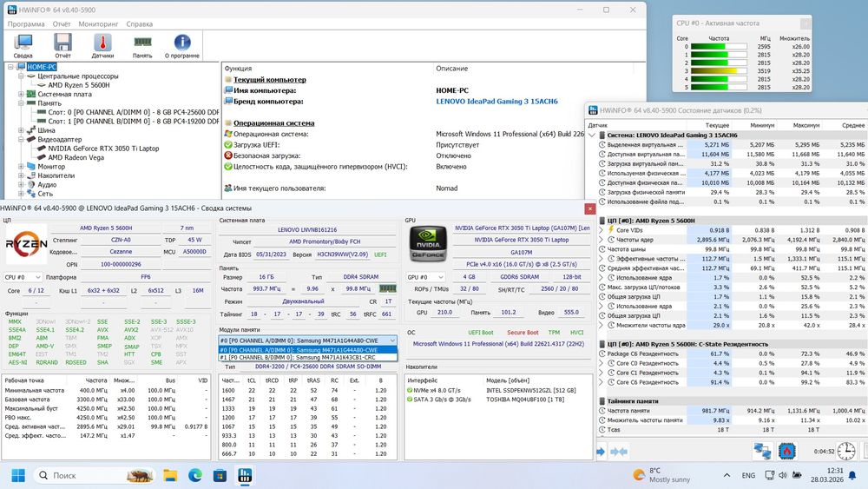Expand the Шина tree node
The height and width of the screenshot is (489, 868).
click(x=21, y=130)
